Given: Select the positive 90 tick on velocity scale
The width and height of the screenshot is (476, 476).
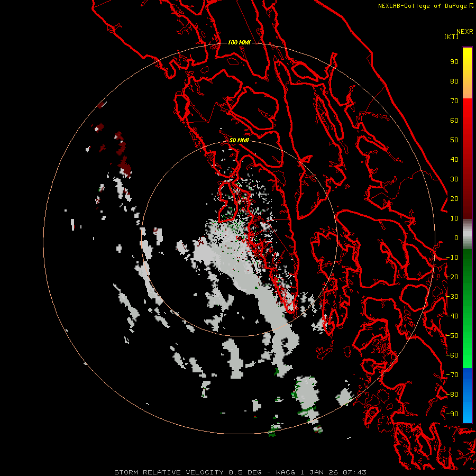Looking at the screenshot, I should point(454,62).
